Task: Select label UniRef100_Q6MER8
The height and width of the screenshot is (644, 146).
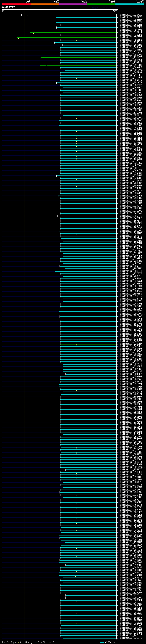Action: [131, 45]
